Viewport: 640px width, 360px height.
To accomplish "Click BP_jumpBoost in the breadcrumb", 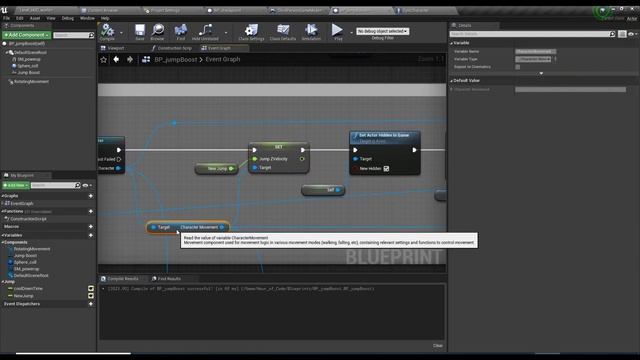I will tap(176, 60).
